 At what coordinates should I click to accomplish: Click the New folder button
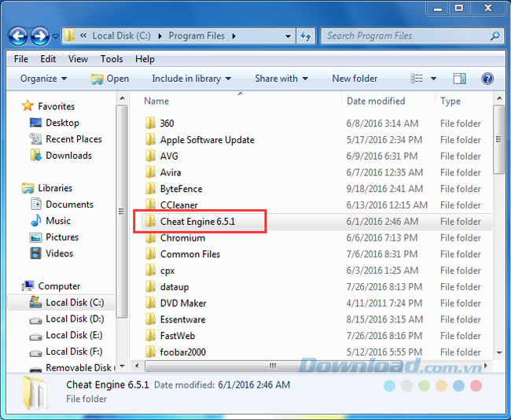point(355,79)
